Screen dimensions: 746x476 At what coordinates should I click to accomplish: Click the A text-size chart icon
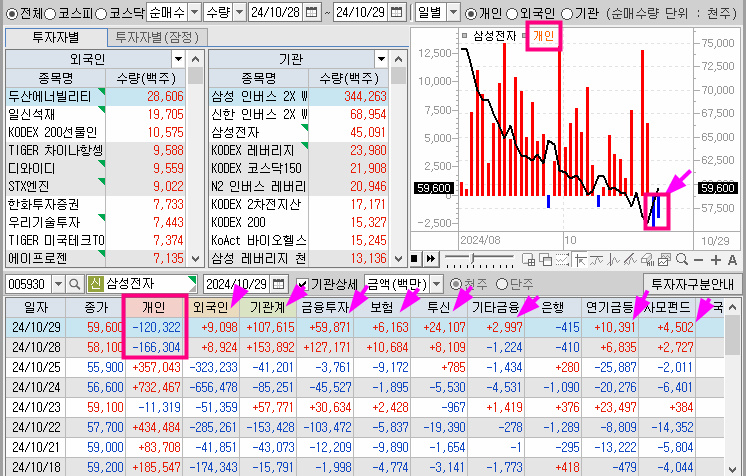732,260
